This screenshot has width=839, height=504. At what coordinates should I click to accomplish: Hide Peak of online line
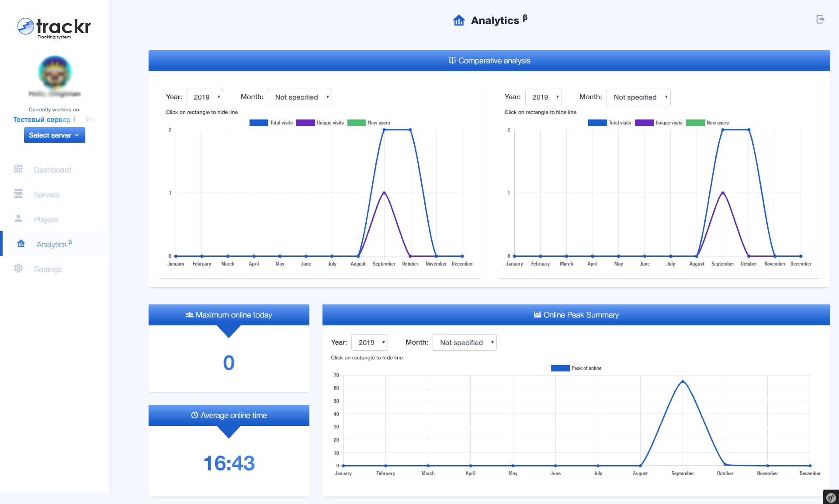560,368
